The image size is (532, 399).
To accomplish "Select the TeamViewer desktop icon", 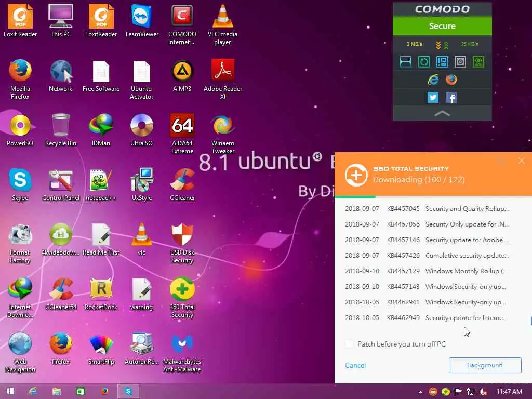I will coord(141,20).
